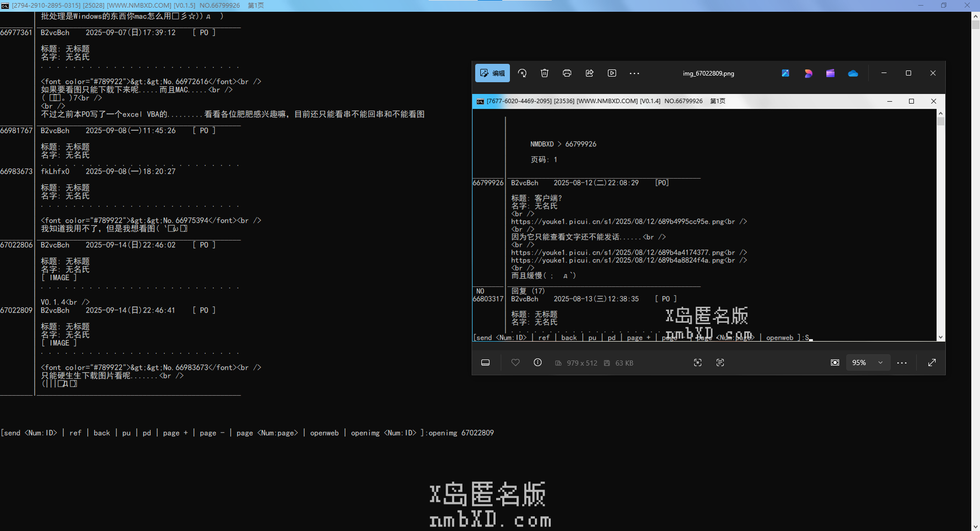Start the slideshow with the play icon
The width and height of the screenshot is (980, 531).
[612, 73]
